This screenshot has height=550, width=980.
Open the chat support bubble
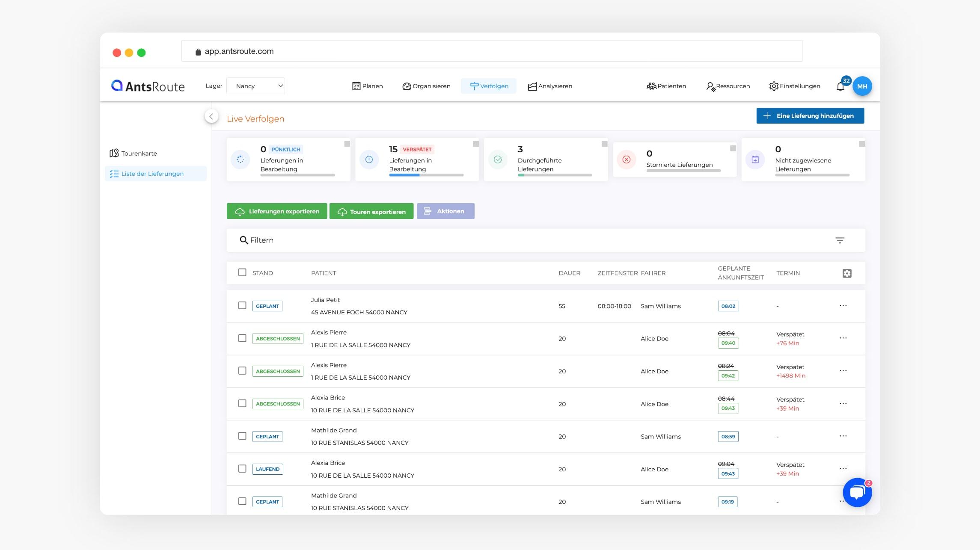point(857,493)
